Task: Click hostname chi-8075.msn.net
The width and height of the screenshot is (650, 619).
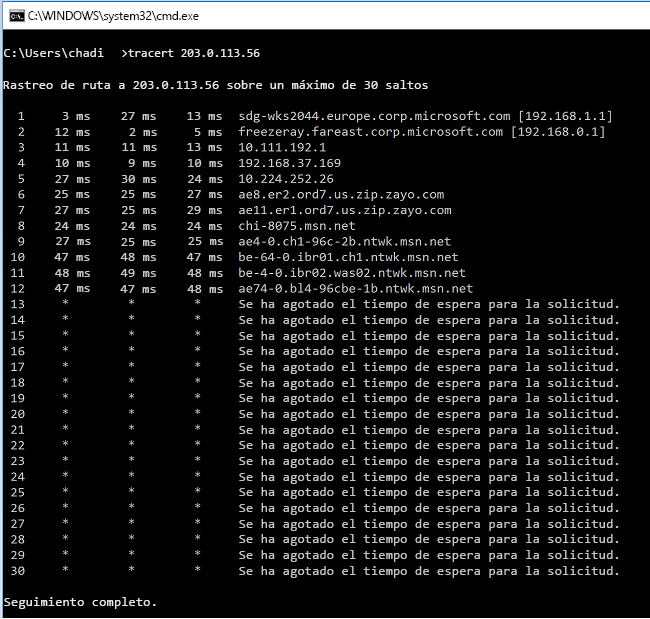Action: pos(297,226)
